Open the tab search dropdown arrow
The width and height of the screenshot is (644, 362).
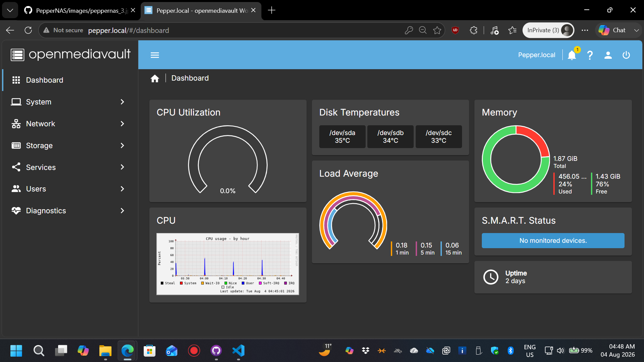(10, 10)
